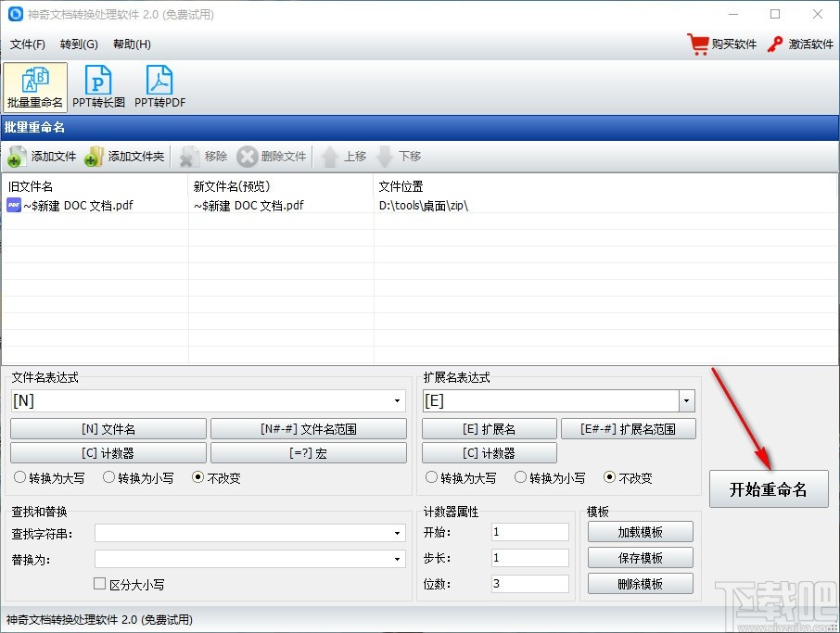The height and width of the screenshot is (633, 840).
Task: Enable the 区分大小写 checkbox
Action: [99, 584]
